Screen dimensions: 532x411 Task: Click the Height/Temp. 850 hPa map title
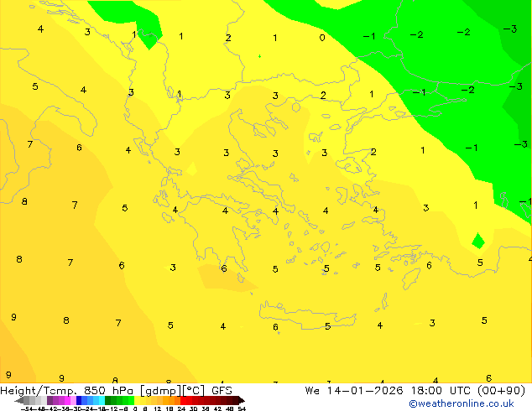66,391
